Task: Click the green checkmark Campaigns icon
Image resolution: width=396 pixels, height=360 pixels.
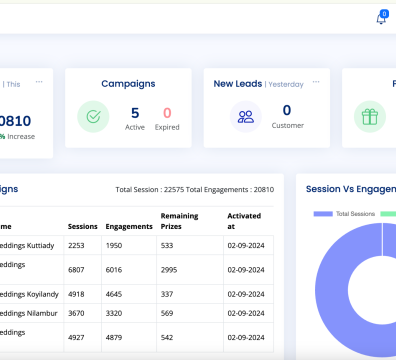Action: pyautogui.click(x=93, y=117)
